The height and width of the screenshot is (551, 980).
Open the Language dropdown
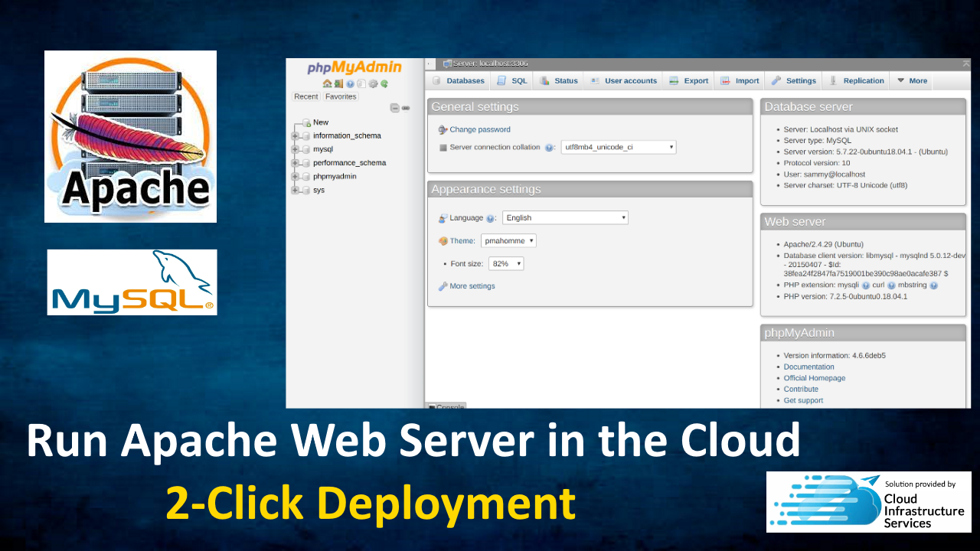(x=564, y=217)
